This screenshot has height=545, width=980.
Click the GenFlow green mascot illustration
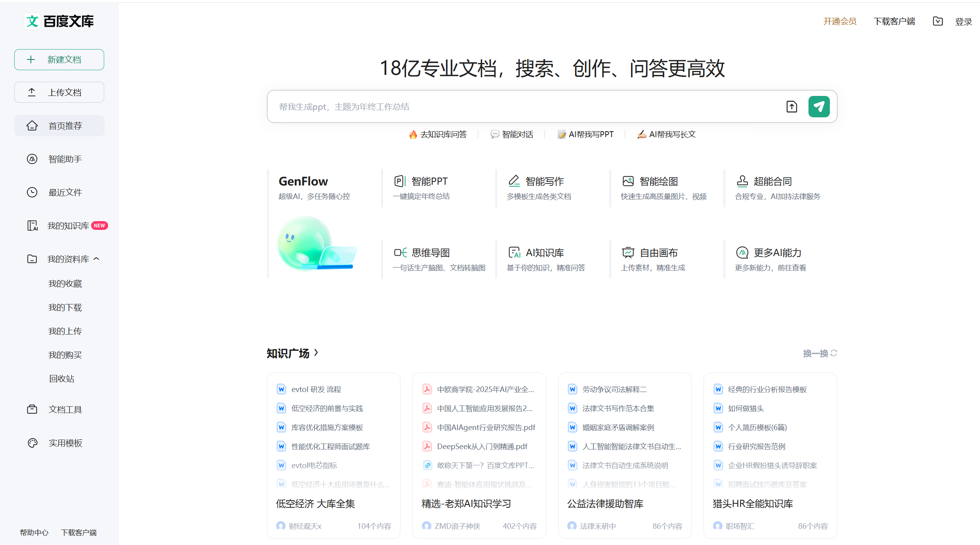(317, 243)
